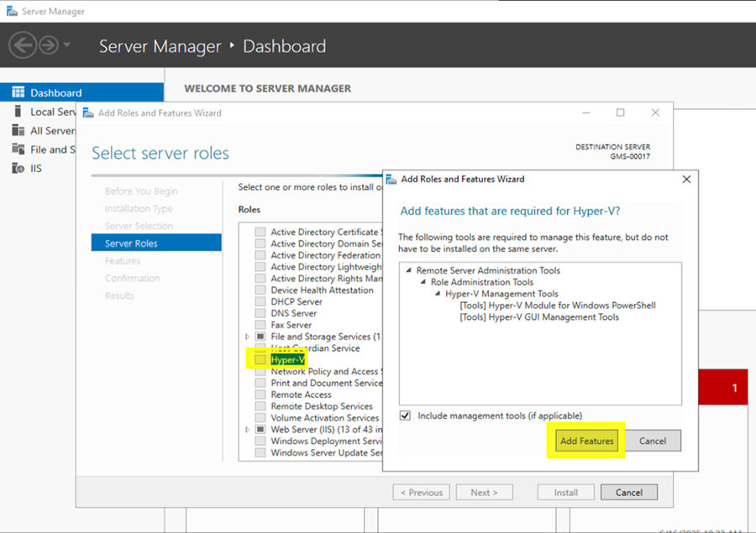The image size is (756, 533).
Task: Click the back navigation arrow in Server Manager
Action: point(24,45)
